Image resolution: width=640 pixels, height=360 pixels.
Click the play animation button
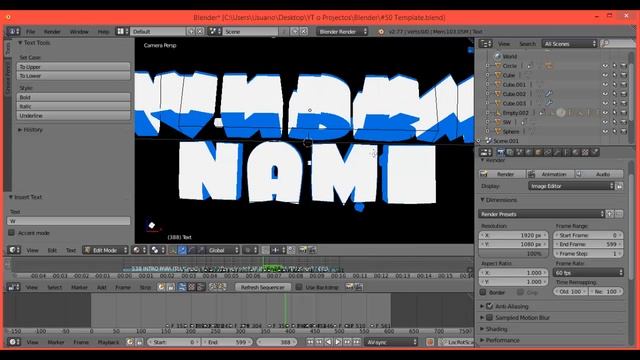(x=338, y=342)
